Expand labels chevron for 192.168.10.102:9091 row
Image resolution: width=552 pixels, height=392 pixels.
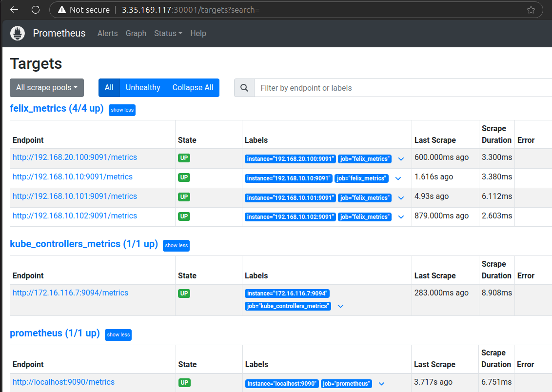tap(401, 217)
